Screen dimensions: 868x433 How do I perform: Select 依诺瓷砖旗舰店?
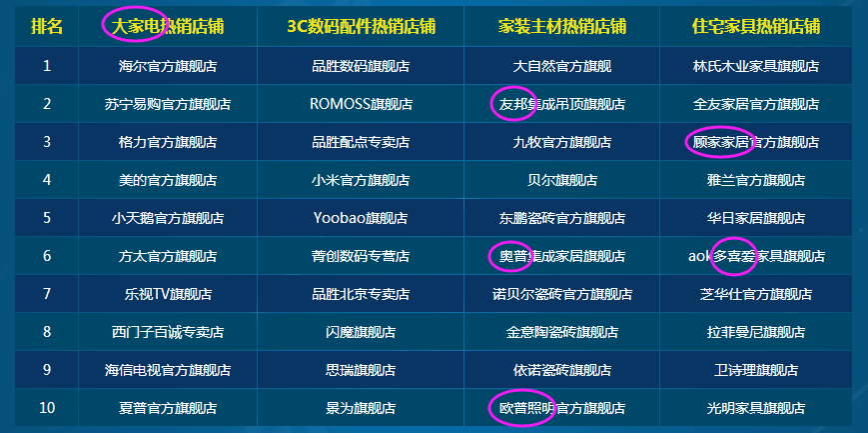click(x=562, y=370)
